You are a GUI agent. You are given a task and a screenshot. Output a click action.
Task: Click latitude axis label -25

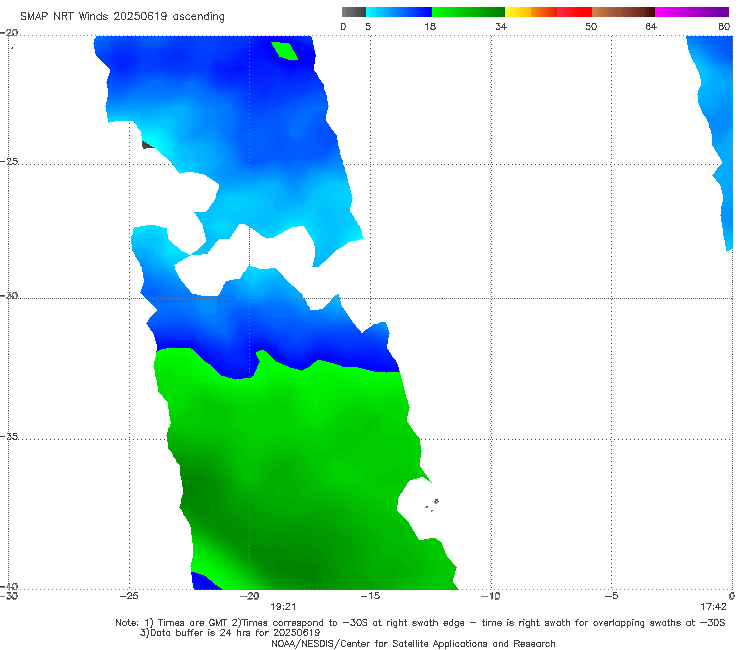point(9,161)
